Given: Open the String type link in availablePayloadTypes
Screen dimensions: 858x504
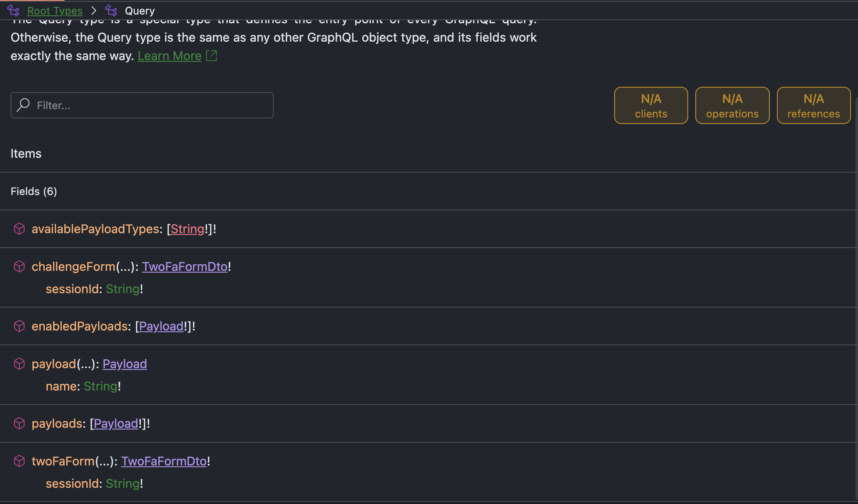Looking at the screenshot, I should point(187,229).
